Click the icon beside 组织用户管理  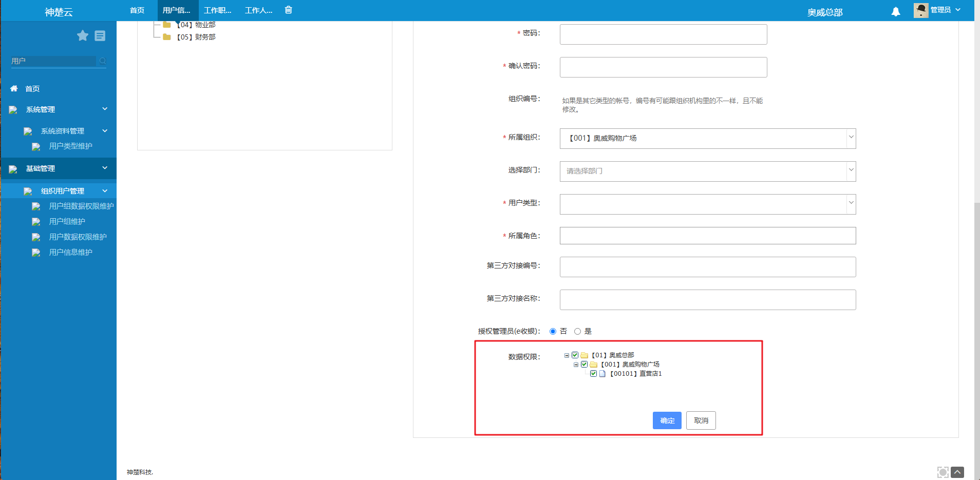(x=28, y=191)
